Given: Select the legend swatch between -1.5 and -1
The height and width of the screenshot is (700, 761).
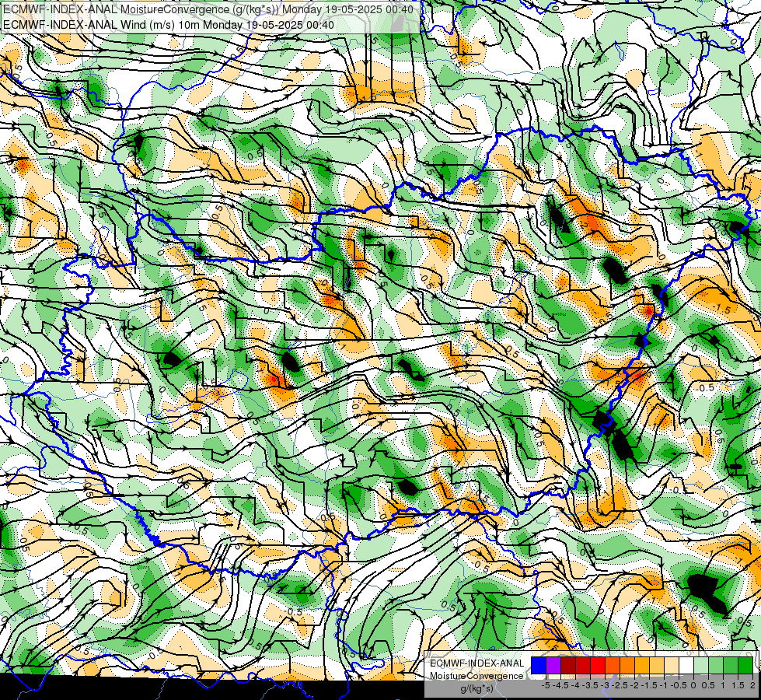Looking at the screenshot, I should (x=657, y=666).
